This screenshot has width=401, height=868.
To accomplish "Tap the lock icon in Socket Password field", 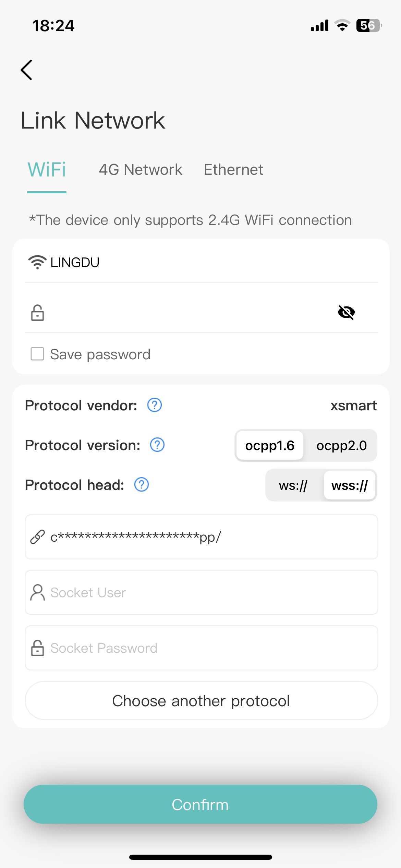I will (38, 648).
